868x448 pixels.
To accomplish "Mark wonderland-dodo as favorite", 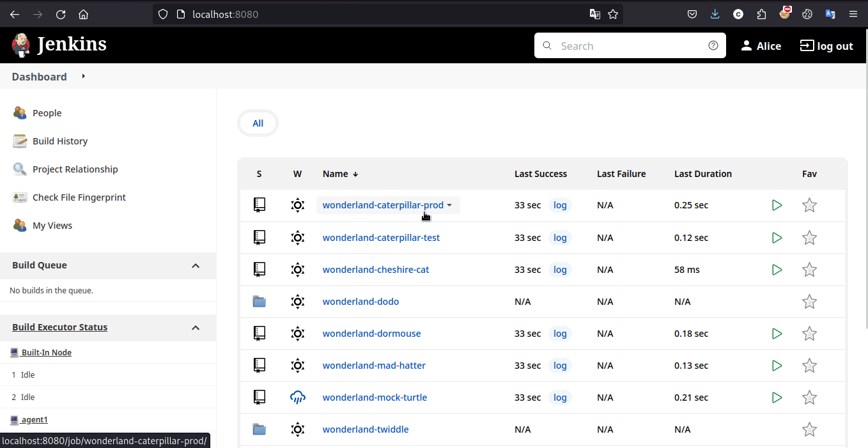I will 809,302.
